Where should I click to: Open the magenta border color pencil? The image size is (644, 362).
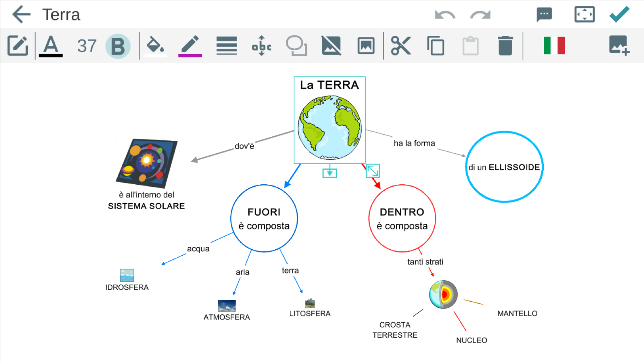pos(190,46)
